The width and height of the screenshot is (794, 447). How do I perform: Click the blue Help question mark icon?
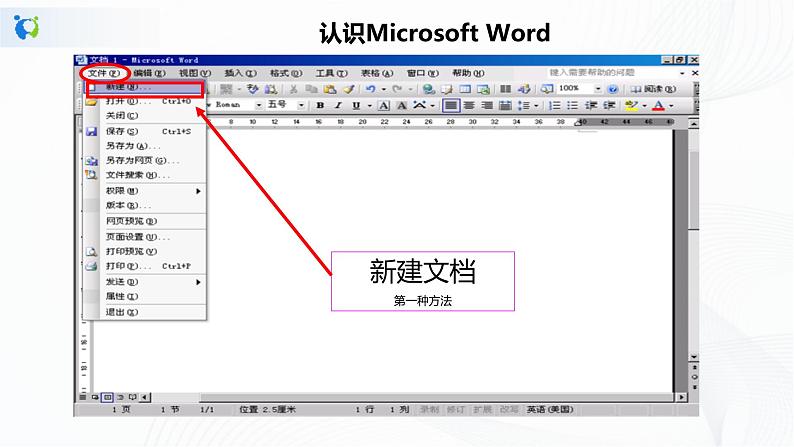(x=613, y=89)
